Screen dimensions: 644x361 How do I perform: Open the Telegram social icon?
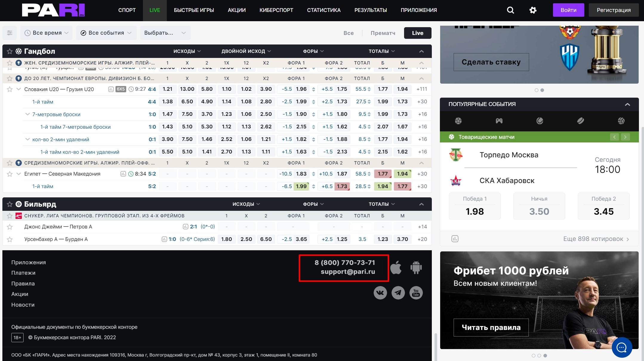pos(398,293)
